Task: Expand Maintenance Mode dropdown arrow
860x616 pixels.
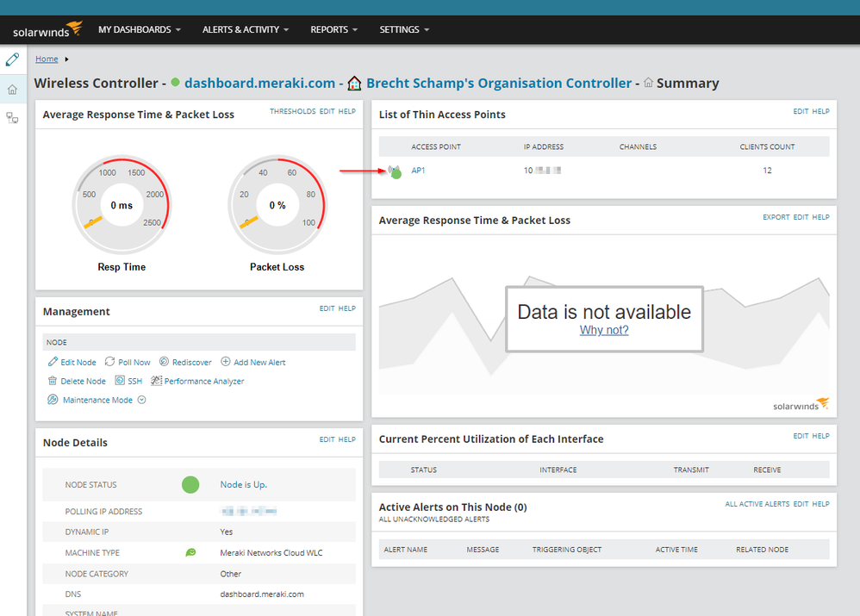Action: click(x=141, y=400)
